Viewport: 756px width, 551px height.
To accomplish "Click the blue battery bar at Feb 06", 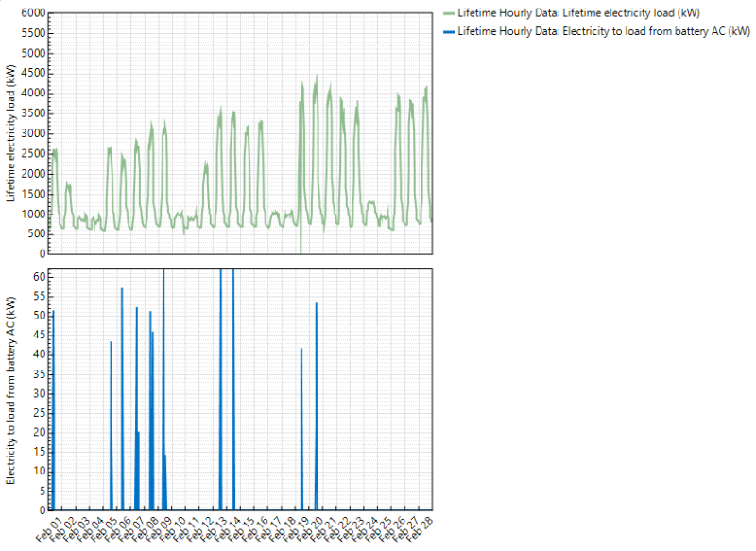I will point(122,406).
